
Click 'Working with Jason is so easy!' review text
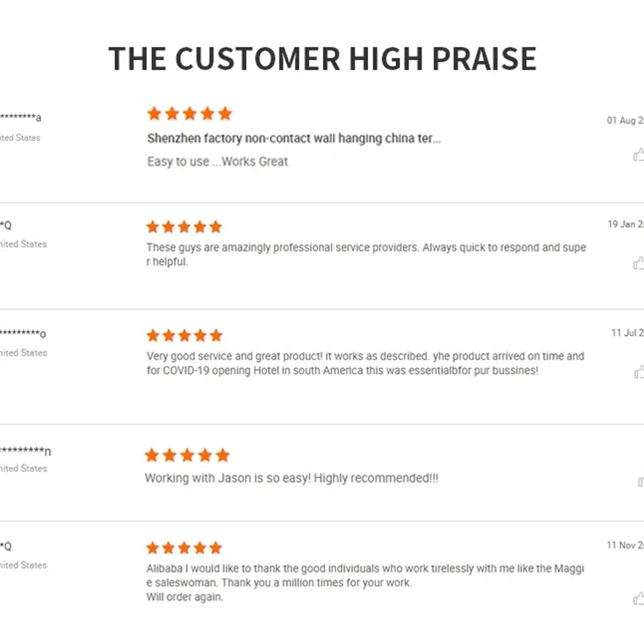point(228,478)
